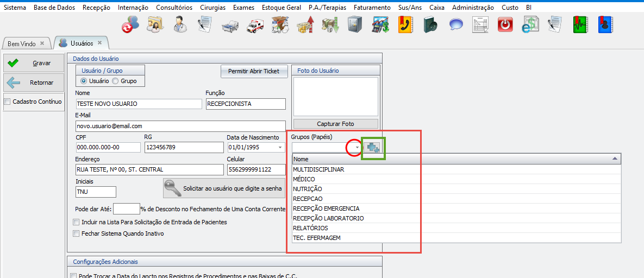The image size is (644, 278).
Task: Open the blue chat bubble icon
Action: pyautogui.click(x=455, y=25)
